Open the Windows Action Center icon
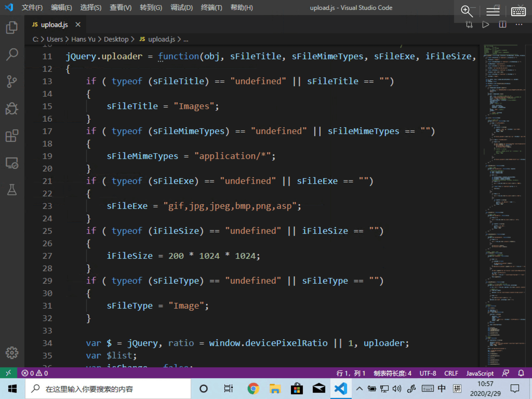This screenshot has height=399, width=532. [x=515, y=389]
